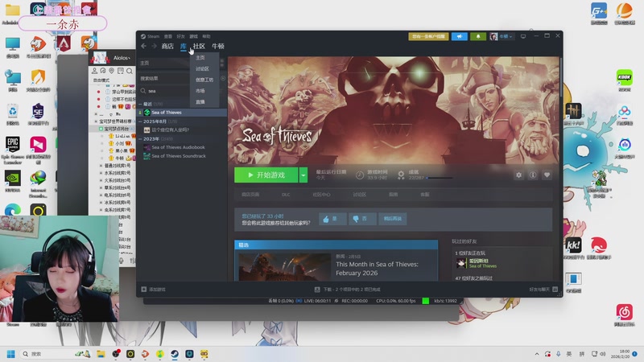Image resolution: width=644 pixels, height=362 pixels.
Task: Open File Explorer from the taskbar
Action: (x=101, y=354)
